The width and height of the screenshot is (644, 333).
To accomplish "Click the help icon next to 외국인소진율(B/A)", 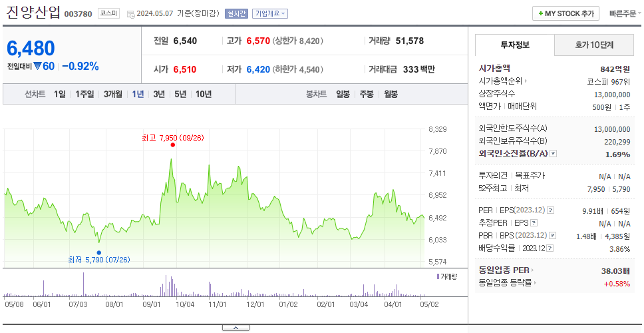I will 554,154.
